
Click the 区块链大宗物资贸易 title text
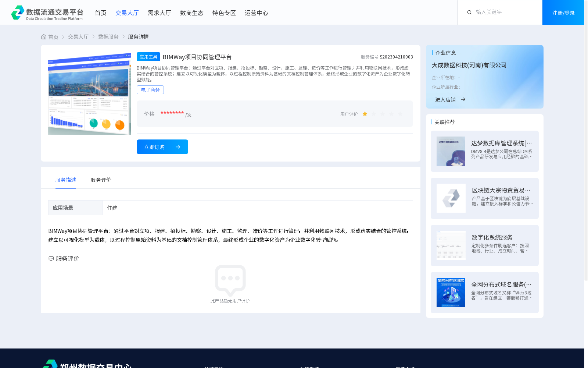(501, 190)
